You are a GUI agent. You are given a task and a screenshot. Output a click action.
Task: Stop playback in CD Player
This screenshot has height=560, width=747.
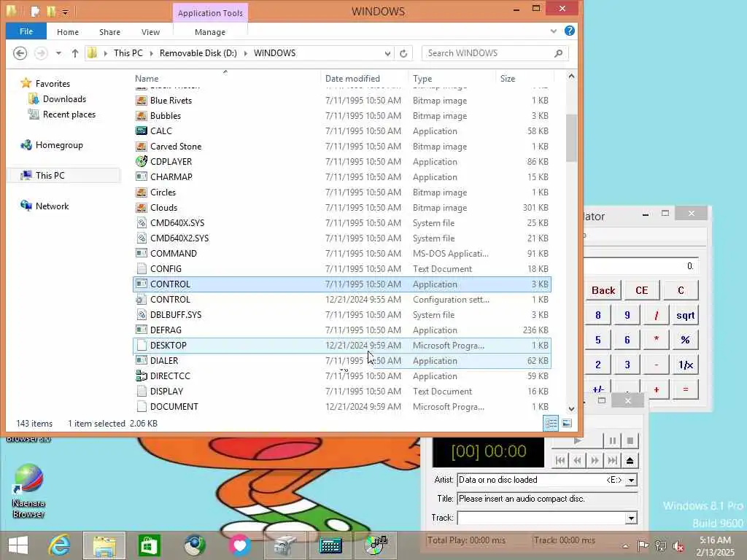point(630,441)
